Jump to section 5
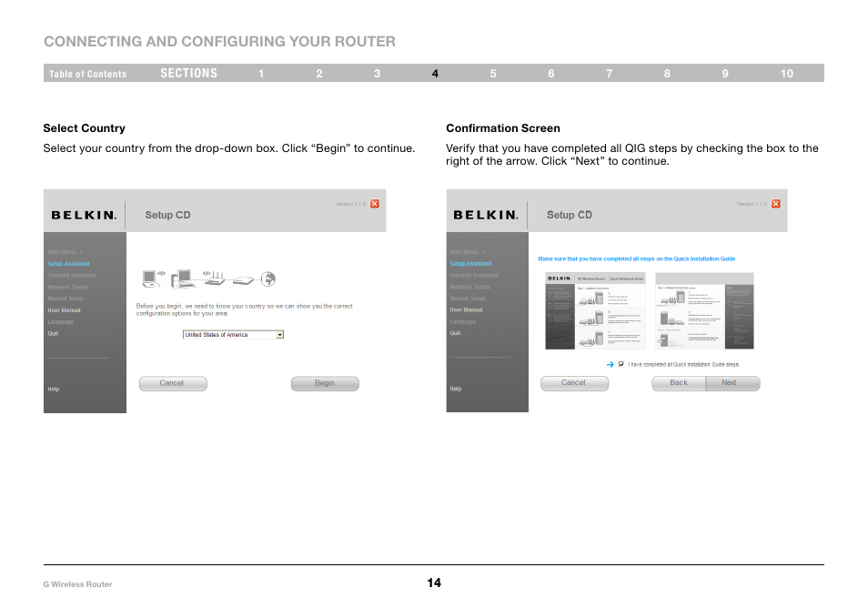Image resolution: width=868 pixels, height=608 pixels. point(493,74)
